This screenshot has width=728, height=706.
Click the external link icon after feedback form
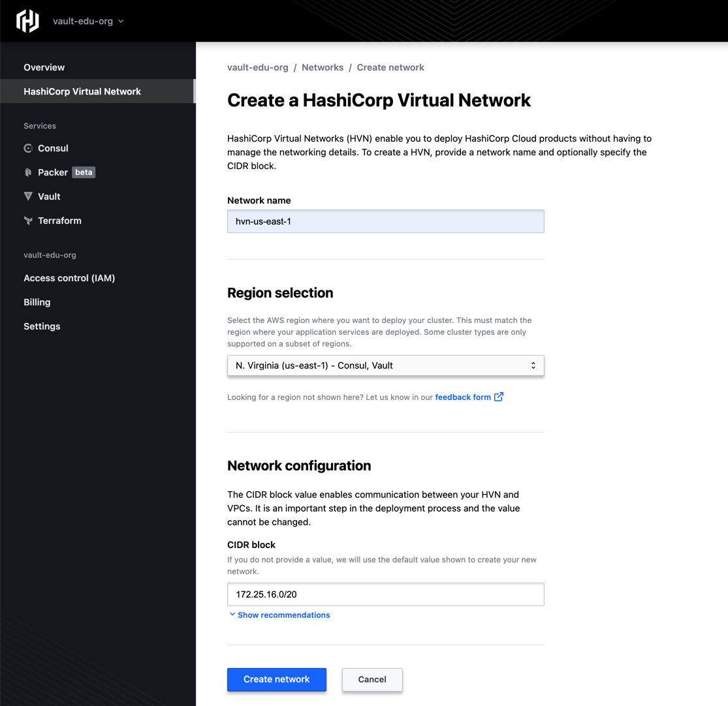click(x=499, y=397)
